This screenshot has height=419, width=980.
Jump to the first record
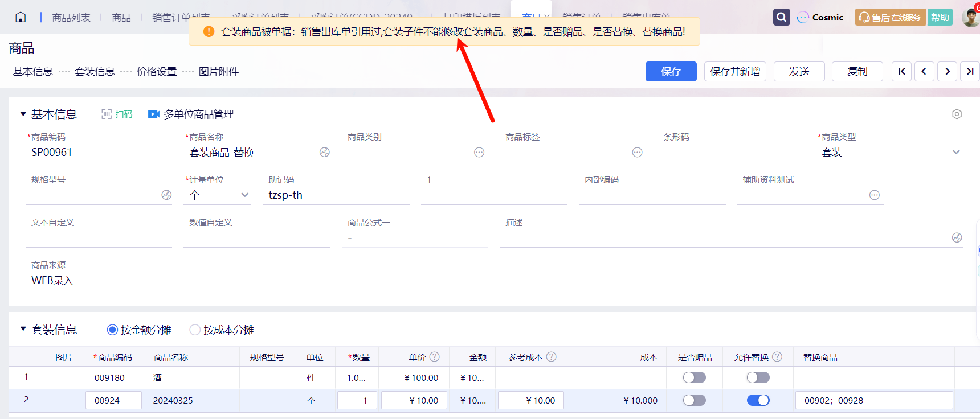(x=901, y=71)
